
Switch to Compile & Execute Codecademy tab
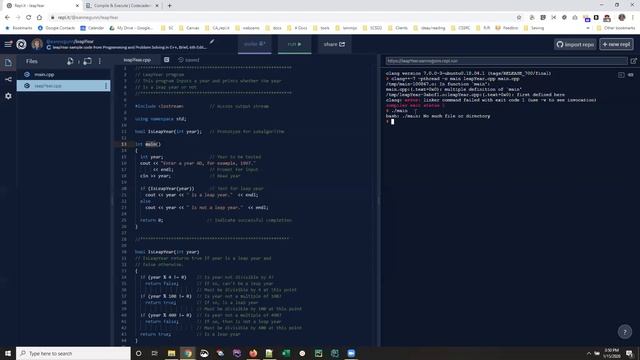[x=122, y=6]
